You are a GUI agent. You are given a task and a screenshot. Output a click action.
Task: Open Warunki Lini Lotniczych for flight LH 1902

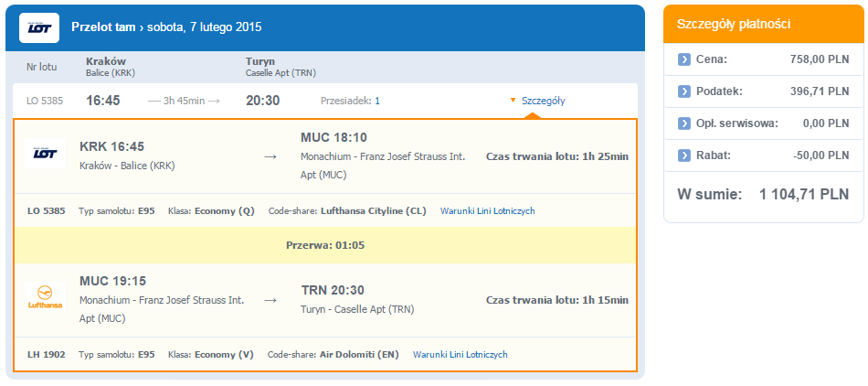[x=460, y=354]
